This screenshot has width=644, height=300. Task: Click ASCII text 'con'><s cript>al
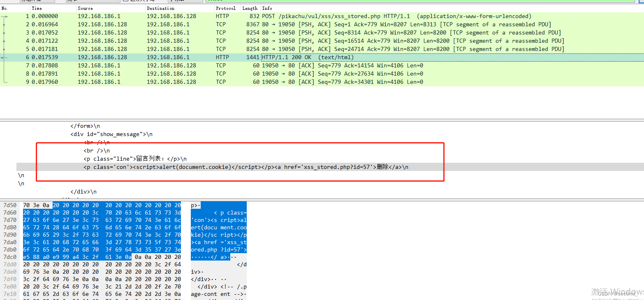pos(219,220)
